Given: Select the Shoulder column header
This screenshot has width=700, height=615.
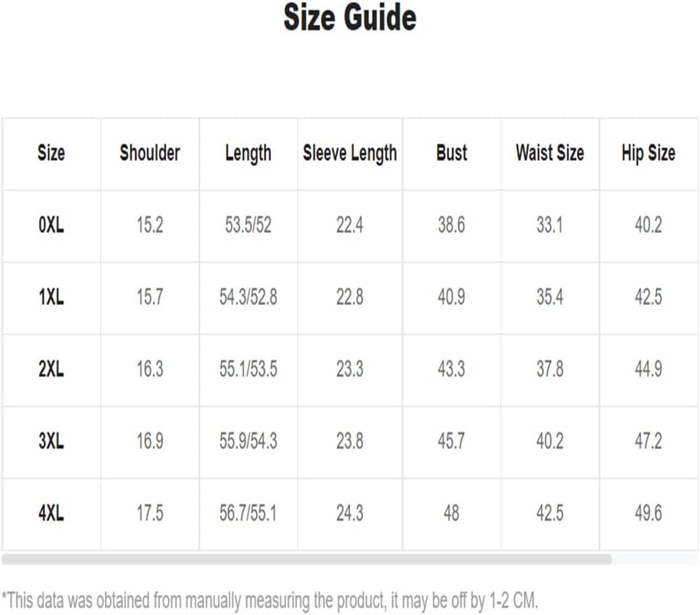Looking at the screenshot, I should (150, 153).
